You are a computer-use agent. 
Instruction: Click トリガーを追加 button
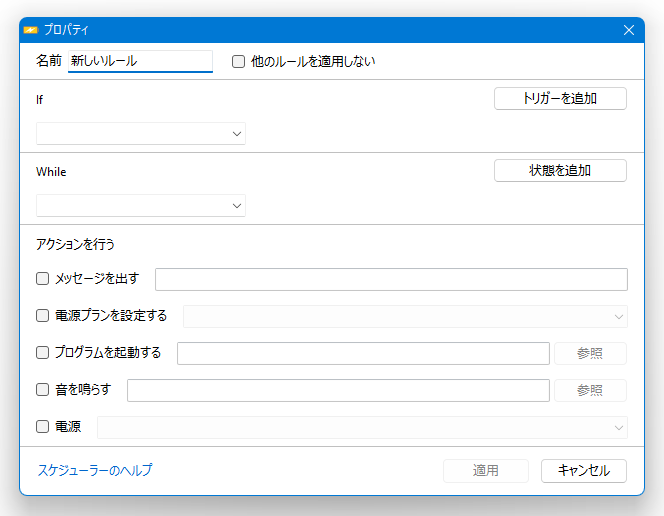[x=560, y=99]
